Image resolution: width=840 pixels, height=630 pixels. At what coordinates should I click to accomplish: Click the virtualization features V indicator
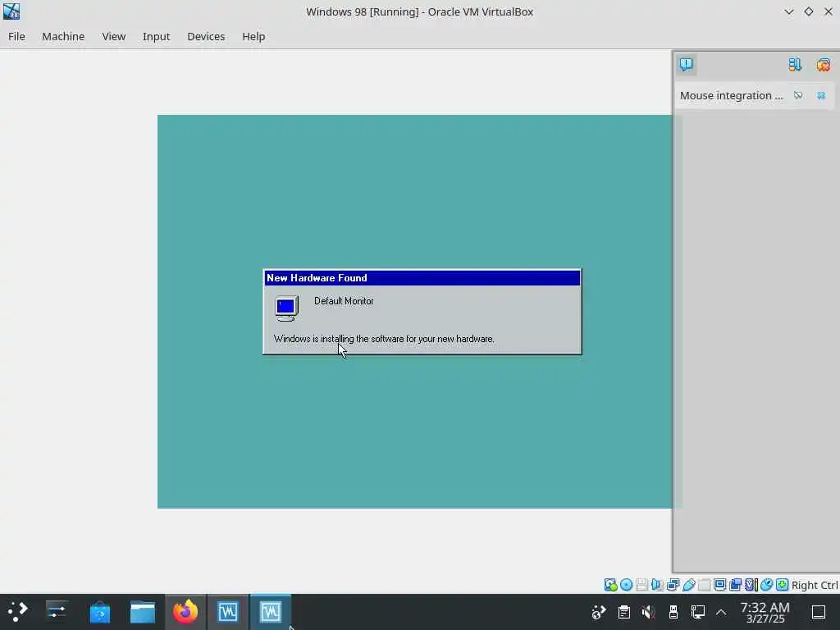tap(751, 585)
